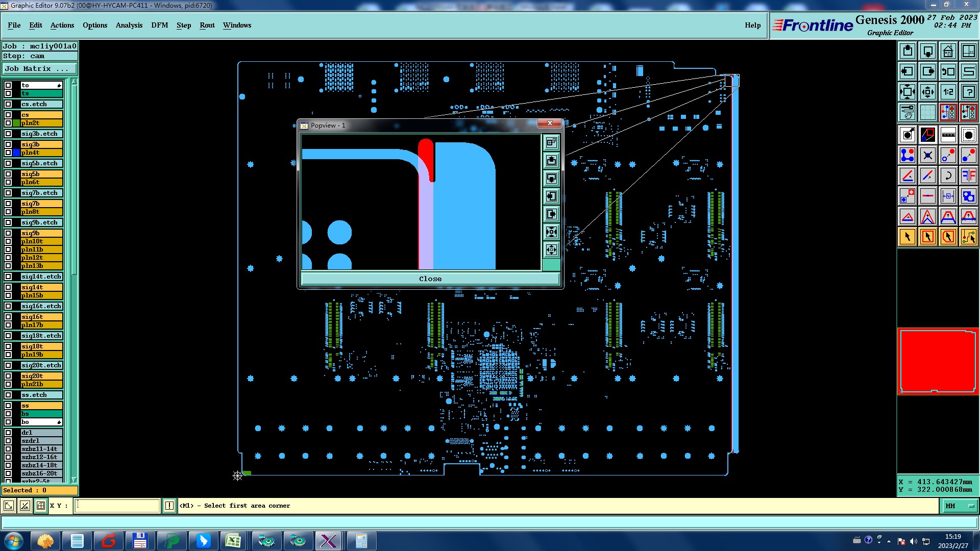Click the snap toggle icon beside X Y

coord(41,506)
